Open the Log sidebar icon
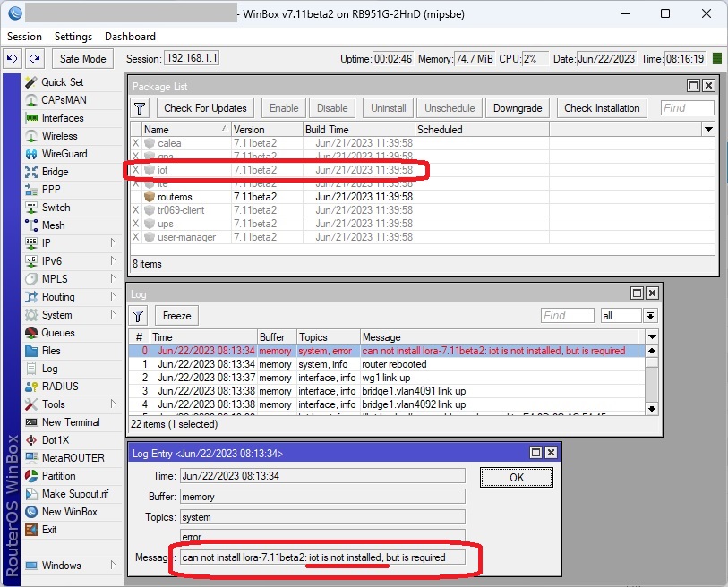 (31, 369)
